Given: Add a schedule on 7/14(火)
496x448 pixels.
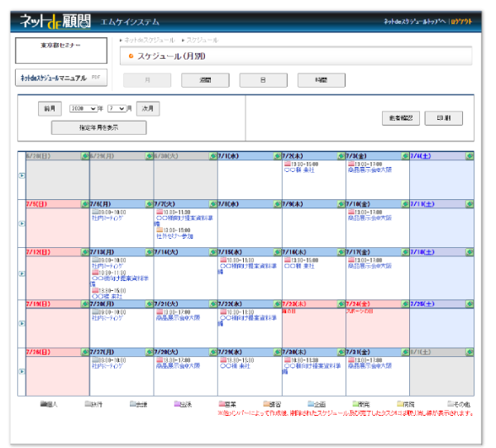Looking at the screenshot, I should pyautogui.click(x=213, y=252).
